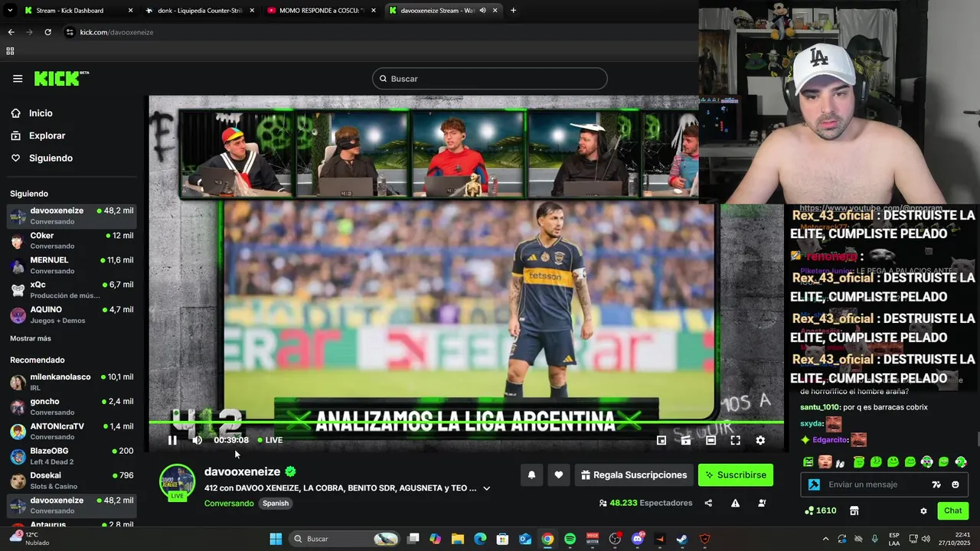Open the tab search dropdown arrow
The width and height of the screenshot is (980, 551).
[8, 11]
